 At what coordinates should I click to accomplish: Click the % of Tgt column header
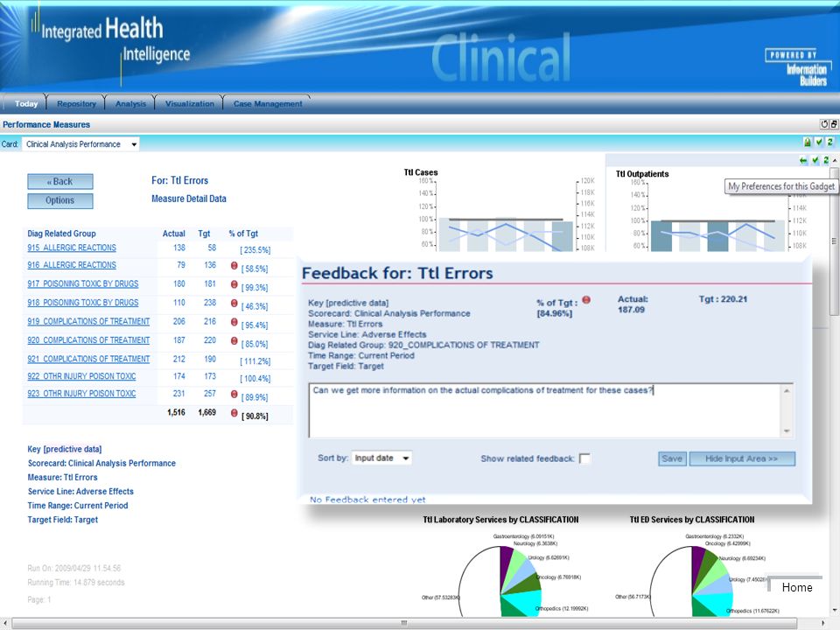tap(243, 234)
